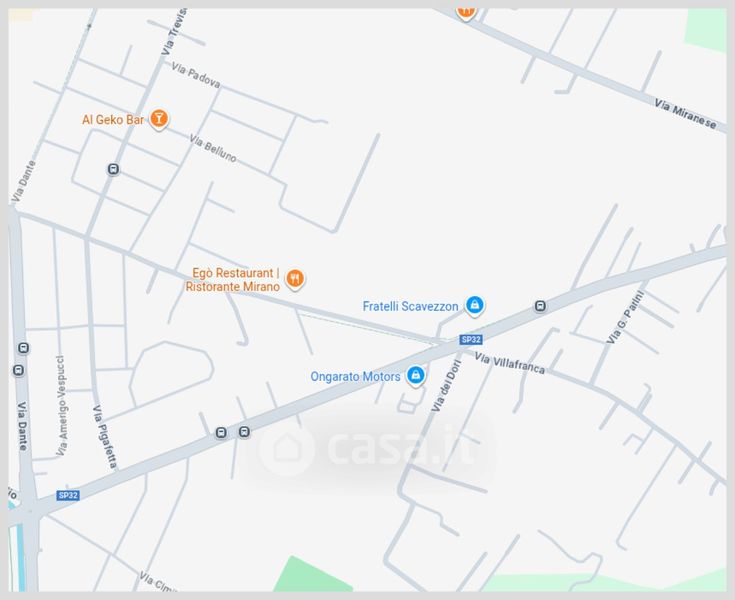Click the Via Villafranca street name
The height and width of the screenshot is (600, 735).
(x=510, y=363)
